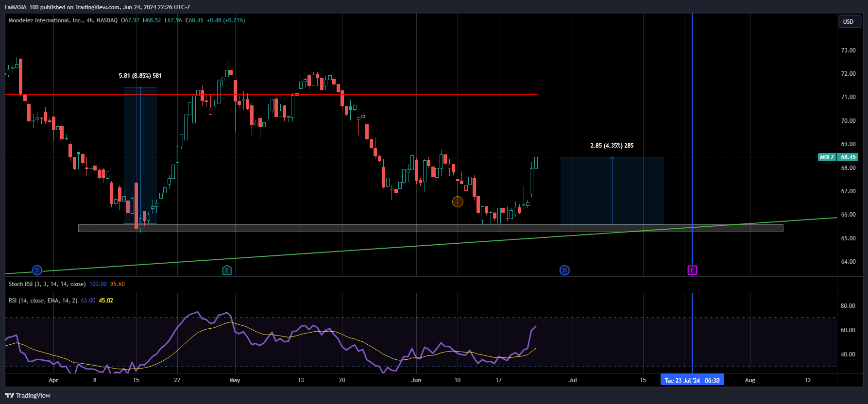Click the Stoch RSI value 95.60
Image resolution: width=868 pixels, height=404 pixels.
click(118, 284)
